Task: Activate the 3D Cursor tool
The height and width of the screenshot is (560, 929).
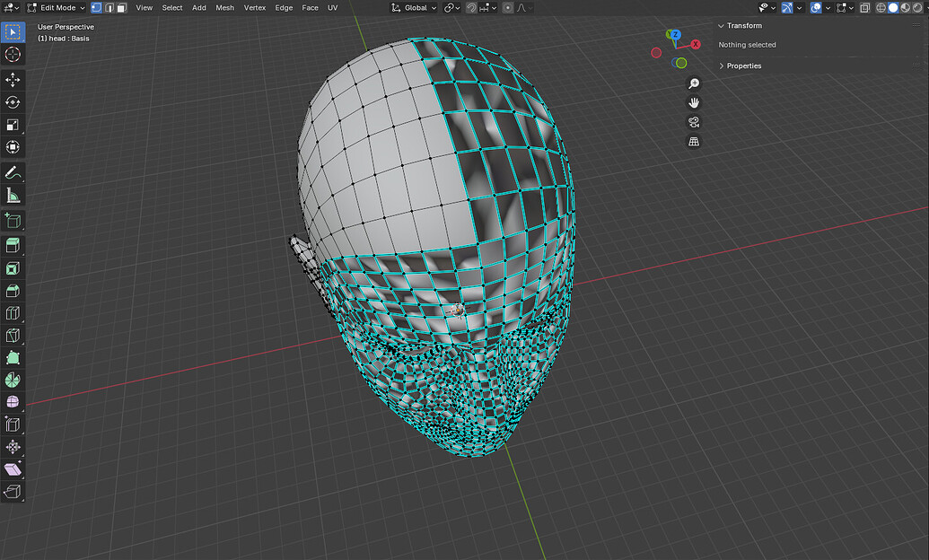Action: (13, 55)
